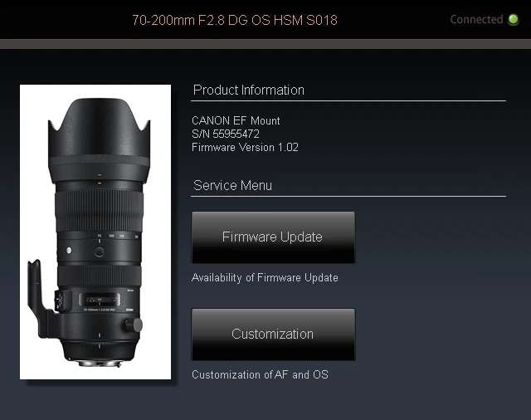Click the green connection status indicator
The height and width of the screenshot is (420, 531).
pos(514,20)
